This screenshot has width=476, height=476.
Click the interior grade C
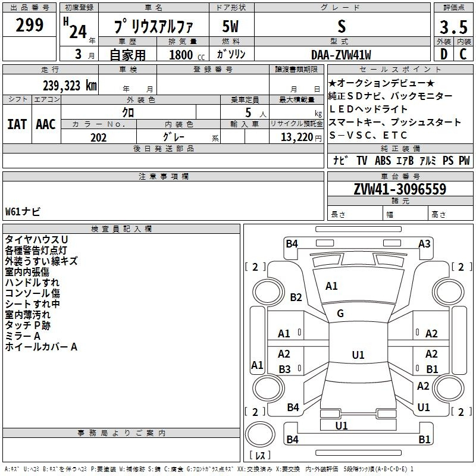(463, 54)
